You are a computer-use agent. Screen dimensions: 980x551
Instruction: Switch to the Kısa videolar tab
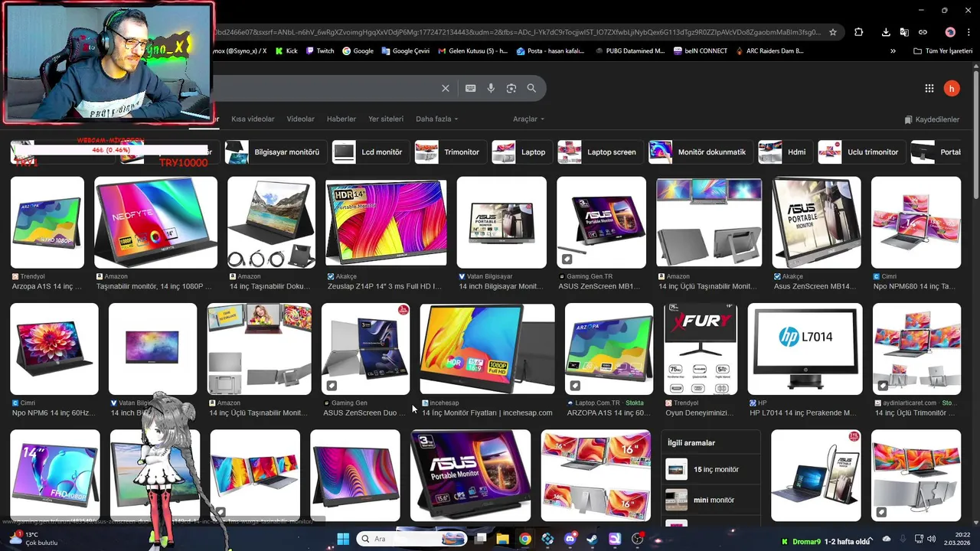[253, 119]
